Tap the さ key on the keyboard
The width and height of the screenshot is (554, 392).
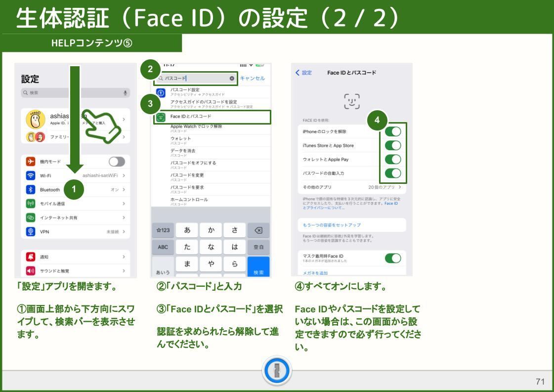(235, 230)
